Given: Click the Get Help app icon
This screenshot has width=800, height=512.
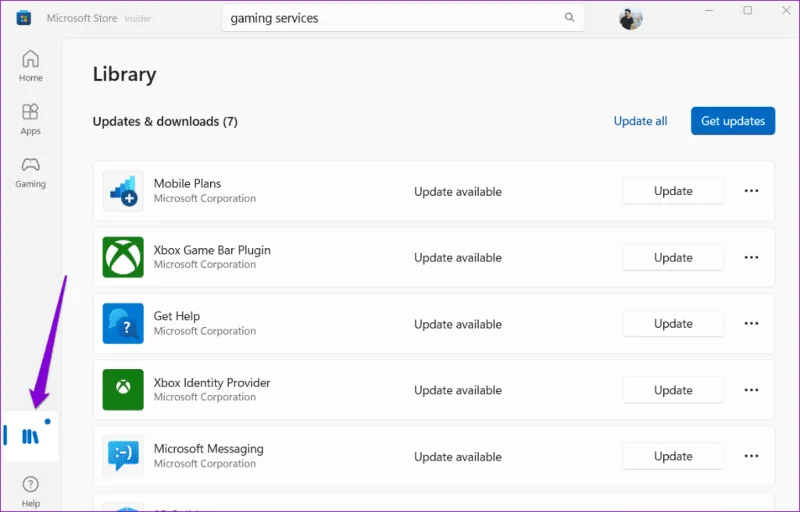Looking at the screenshot, I should tap(123, 323).
